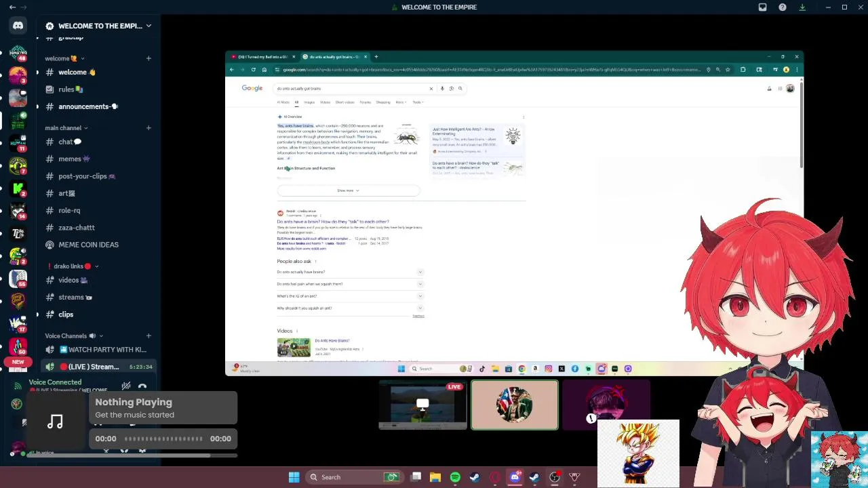868x488 pixels.
Task: Go back with Discord's back arrow
Action: (x=12, y=7)
